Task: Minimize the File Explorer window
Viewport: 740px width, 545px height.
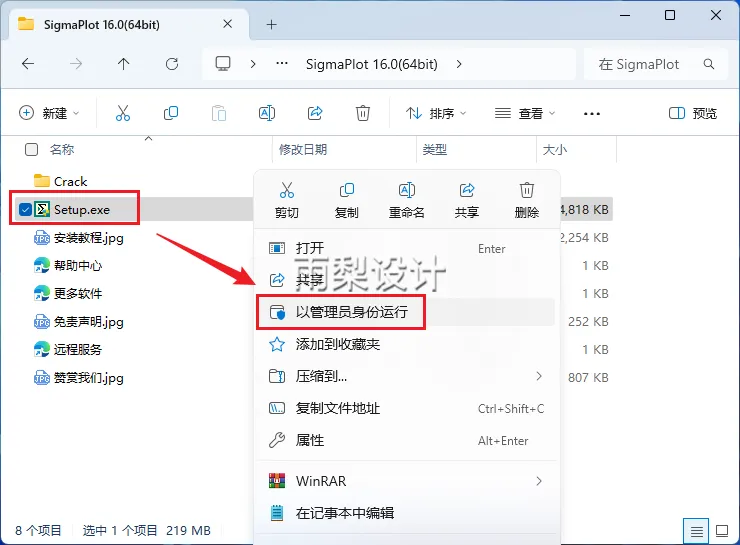Action: (x=625, y=16)
